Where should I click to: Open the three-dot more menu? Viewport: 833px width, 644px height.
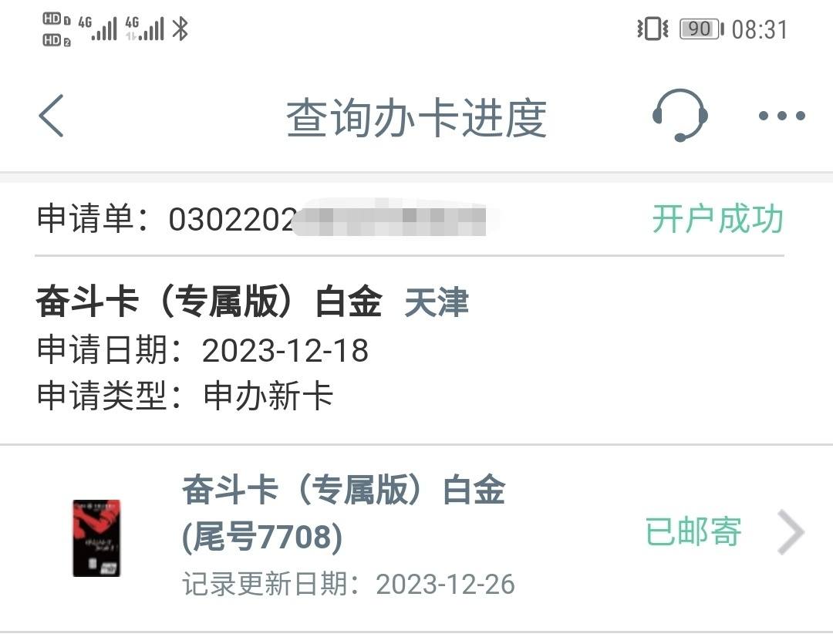(782, 116)
